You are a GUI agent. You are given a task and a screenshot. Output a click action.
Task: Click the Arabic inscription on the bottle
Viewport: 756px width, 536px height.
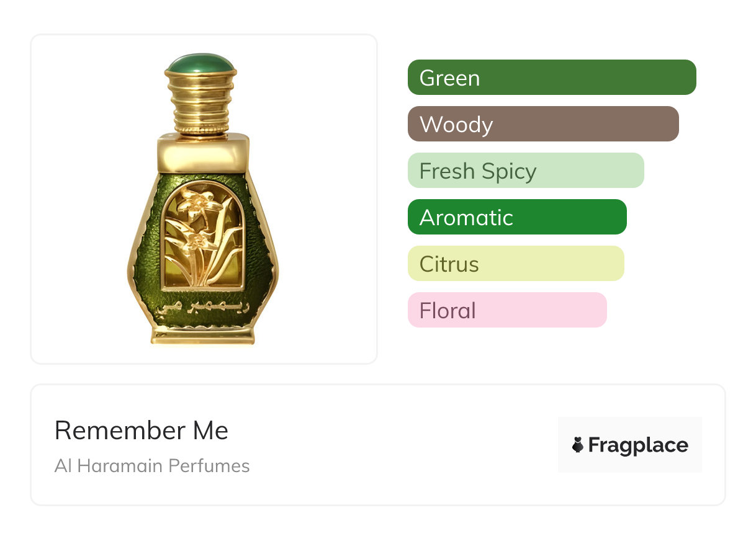click(x=202, y=306)
